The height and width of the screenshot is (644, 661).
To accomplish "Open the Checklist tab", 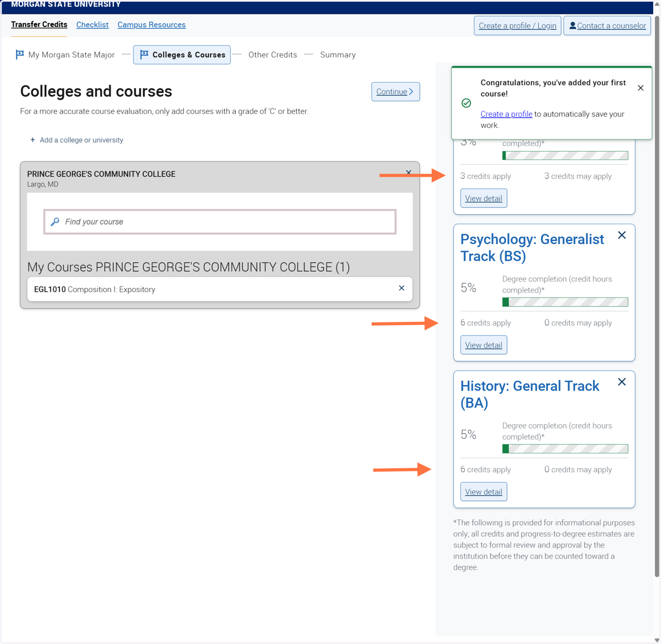I will click(x=93, y=25).
